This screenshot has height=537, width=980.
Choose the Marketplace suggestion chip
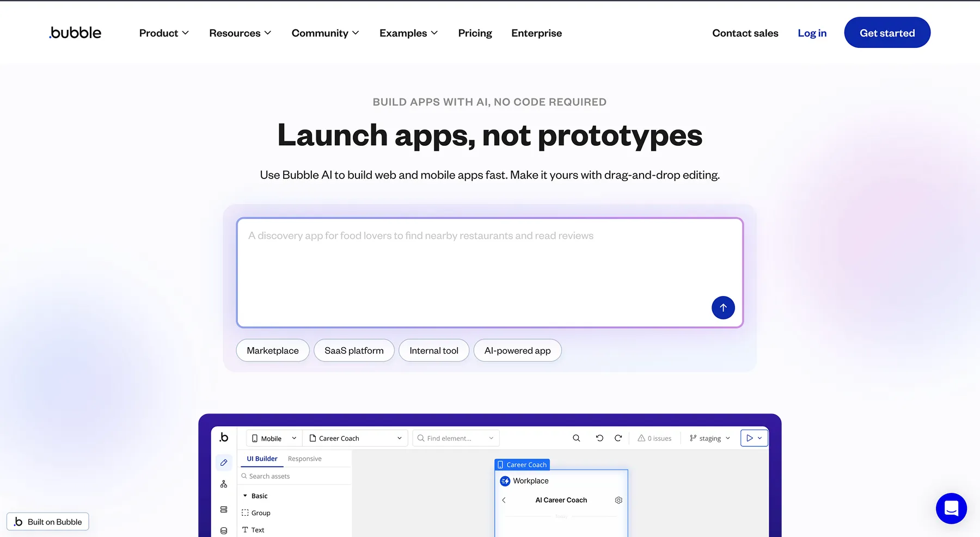273,350
